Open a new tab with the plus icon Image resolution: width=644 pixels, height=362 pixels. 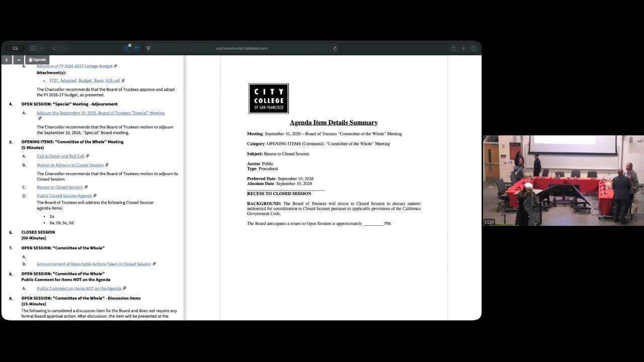(463, 48)
